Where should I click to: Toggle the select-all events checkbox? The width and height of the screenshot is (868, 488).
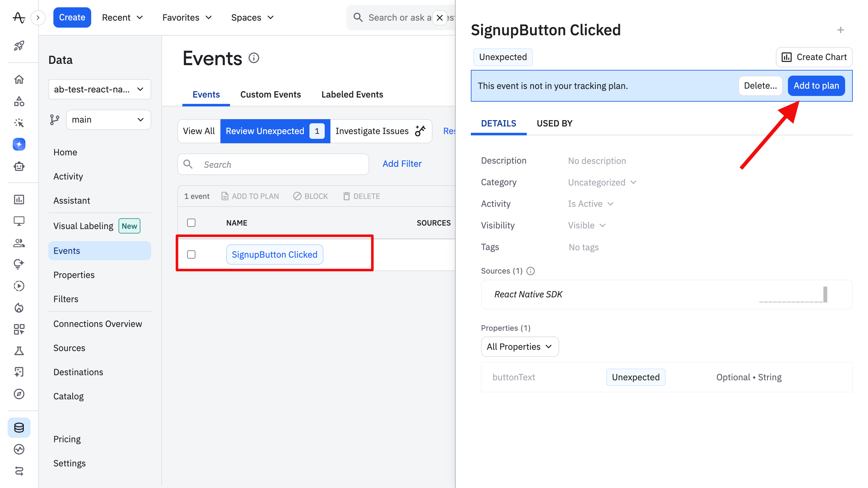(191, 223)
